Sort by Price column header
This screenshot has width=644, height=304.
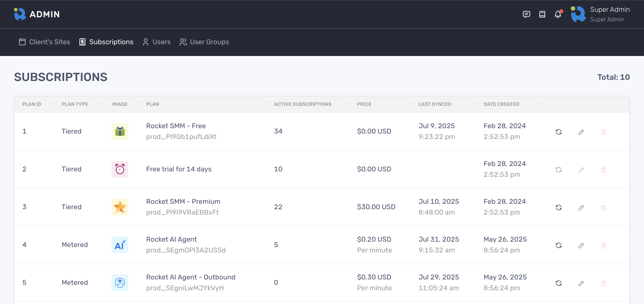(x=364, y=104)
